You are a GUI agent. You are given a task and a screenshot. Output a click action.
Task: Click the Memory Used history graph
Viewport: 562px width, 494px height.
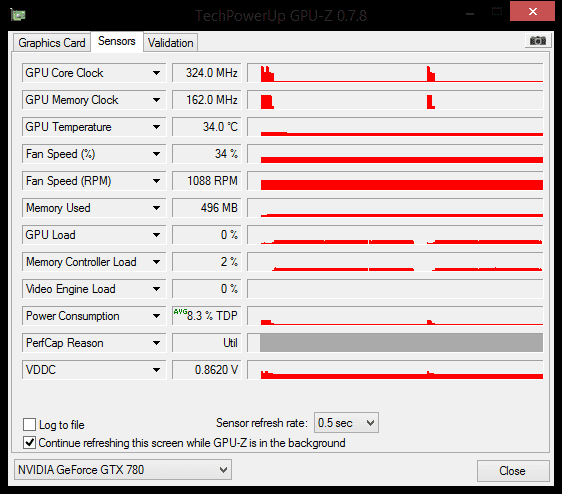pyautogui.click(x=395, y=208)
